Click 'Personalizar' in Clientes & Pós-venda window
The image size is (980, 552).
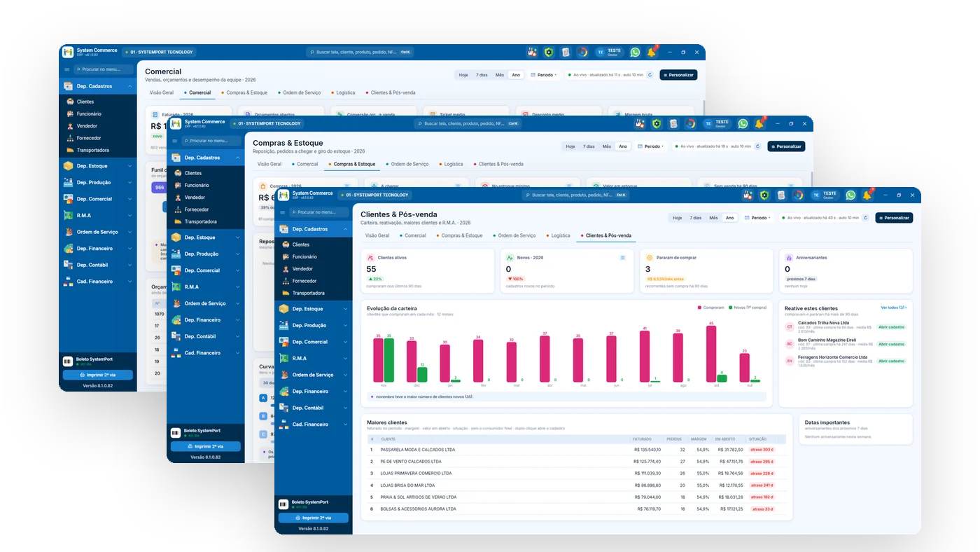tap(894, 218)
